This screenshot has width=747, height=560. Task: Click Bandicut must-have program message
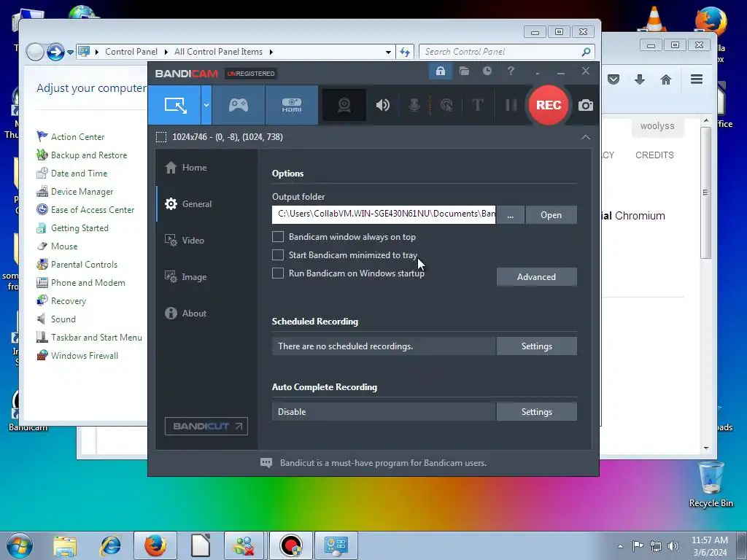tap(383, 463)
